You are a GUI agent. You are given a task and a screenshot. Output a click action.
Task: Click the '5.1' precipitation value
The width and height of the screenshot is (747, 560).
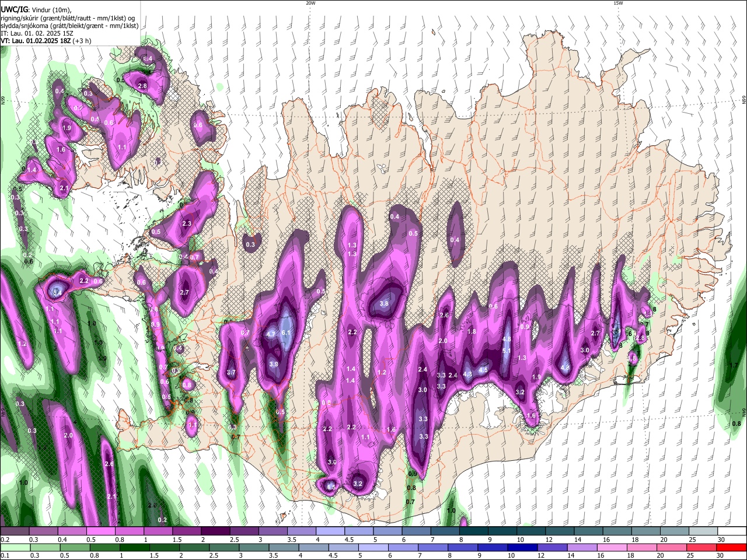click(x=507, y=351)
